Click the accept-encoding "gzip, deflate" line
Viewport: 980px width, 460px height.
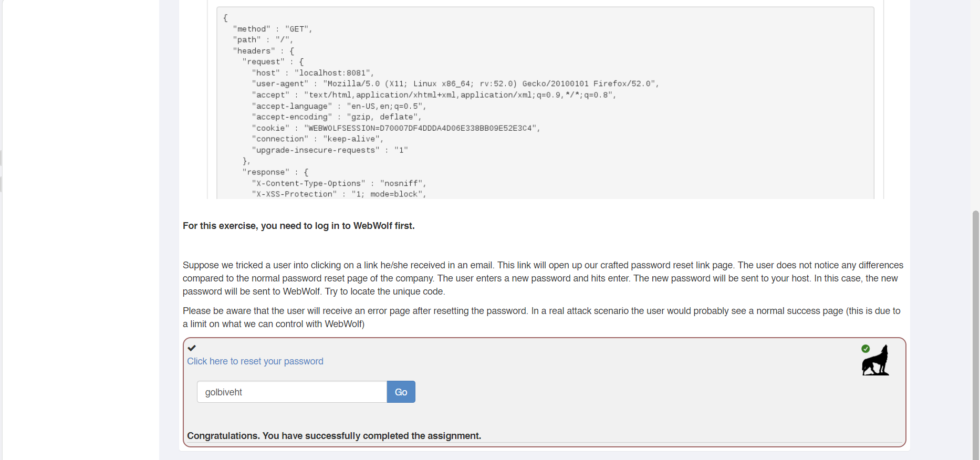[x=336, y=117]
